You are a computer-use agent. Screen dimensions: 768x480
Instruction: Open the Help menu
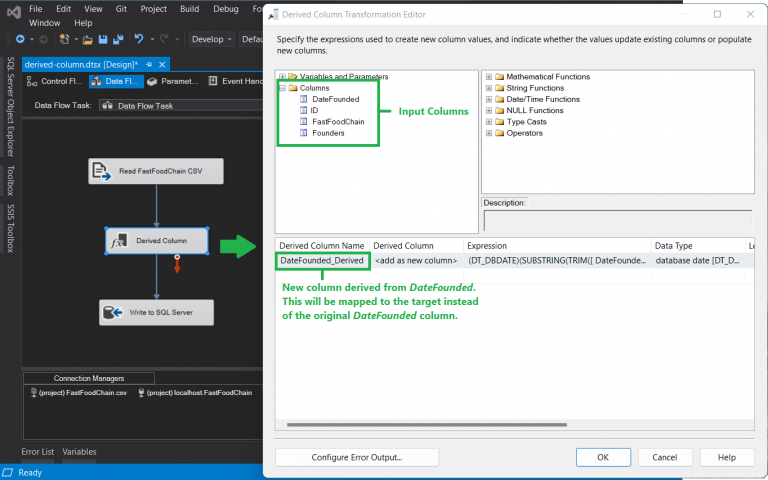(83, 23)
